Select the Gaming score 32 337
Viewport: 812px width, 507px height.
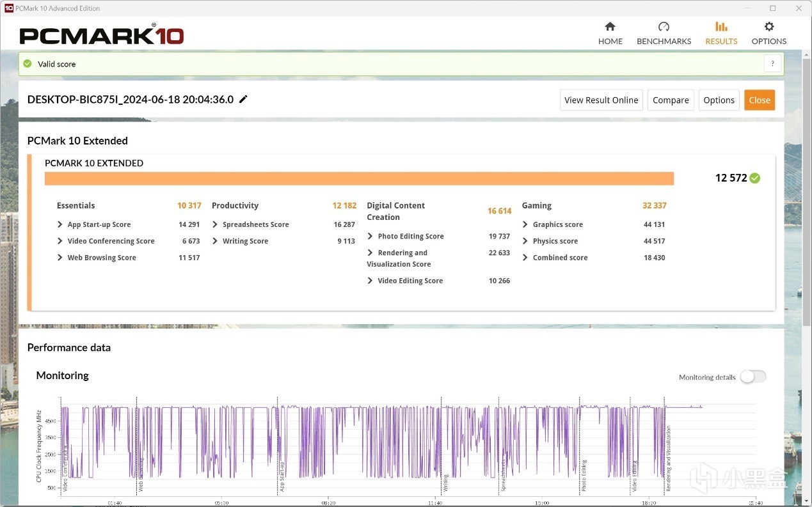tap(655, 205)
